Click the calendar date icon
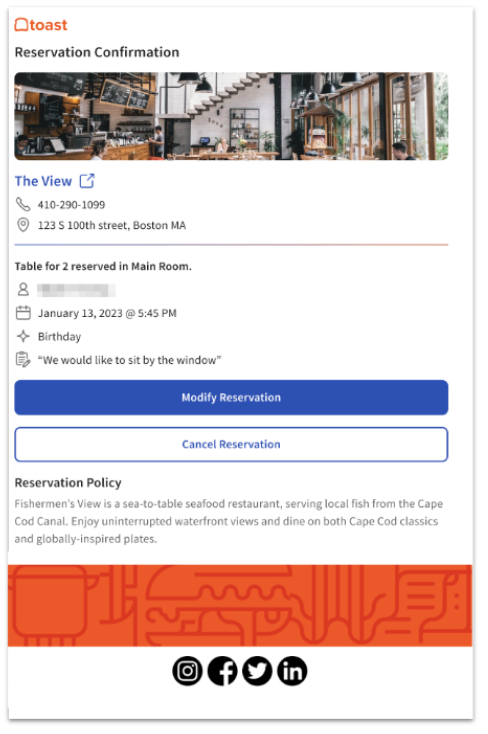Image resolution: width=488 pixels, height=734 pixels. tap(23, 313)
